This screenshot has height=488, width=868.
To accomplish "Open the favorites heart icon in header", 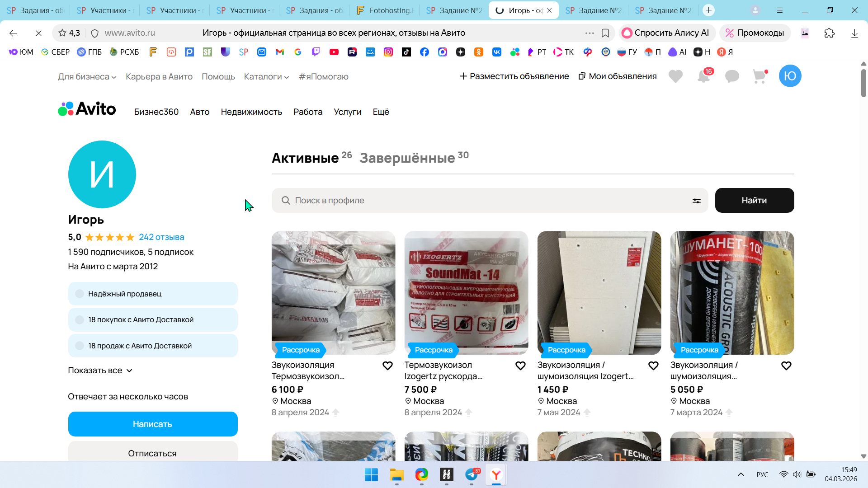I will click(x=675, y=76).
